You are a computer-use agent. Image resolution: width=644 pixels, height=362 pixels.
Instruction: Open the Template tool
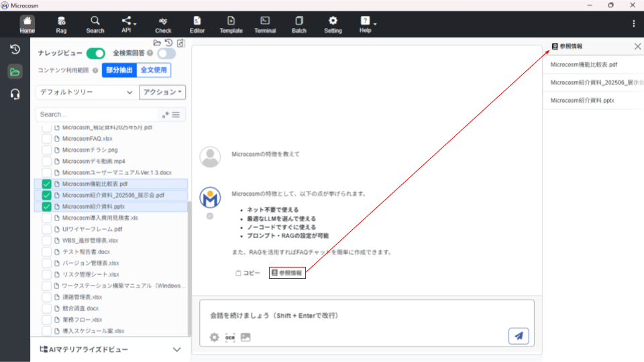point(231,25)
